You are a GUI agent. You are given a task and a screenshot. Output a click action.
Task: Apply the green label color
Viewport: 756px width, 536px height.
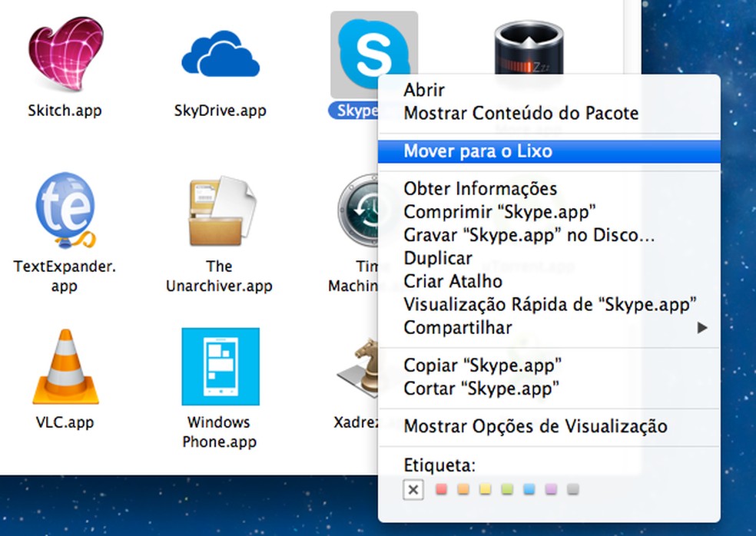pos(507,489)
